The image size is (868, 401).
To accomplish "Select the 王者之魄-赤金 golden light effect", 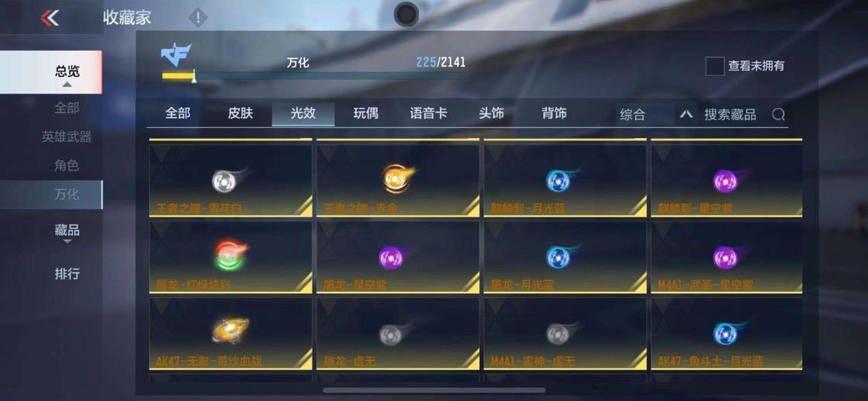I will (397, 178).
